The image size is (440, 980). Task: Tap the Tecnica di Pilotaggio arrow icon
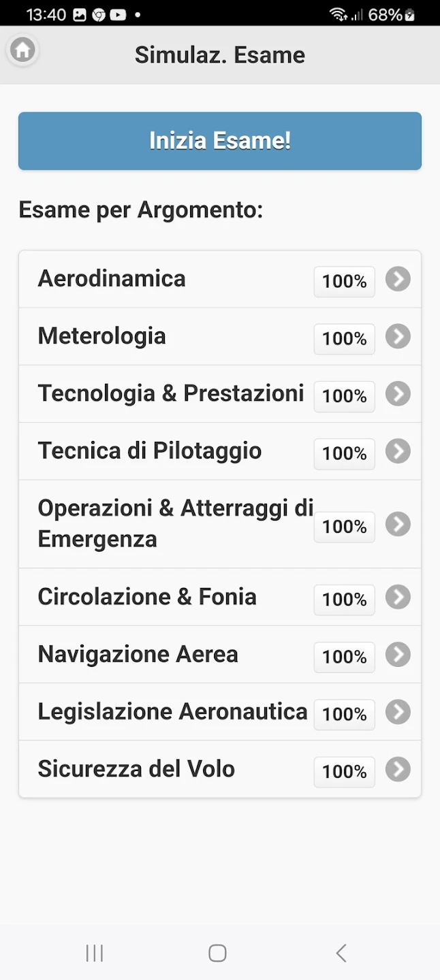(398, 451)
